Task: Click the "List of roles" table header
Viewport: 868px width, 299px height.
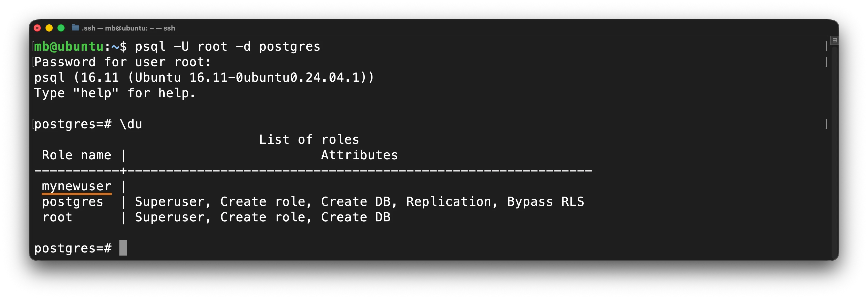Action: tap(309, 139)
